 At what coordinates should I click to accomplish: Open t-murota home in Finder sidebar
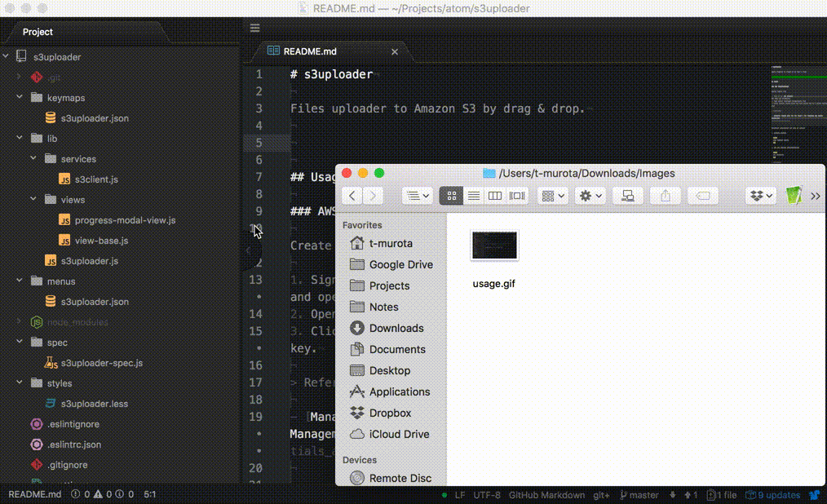(391, 244)
